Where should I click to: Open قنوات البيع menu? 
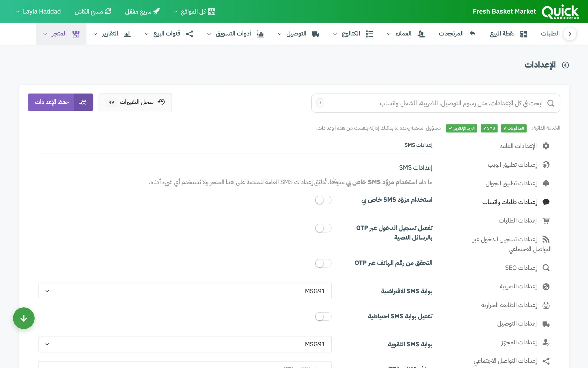(169, 34)
